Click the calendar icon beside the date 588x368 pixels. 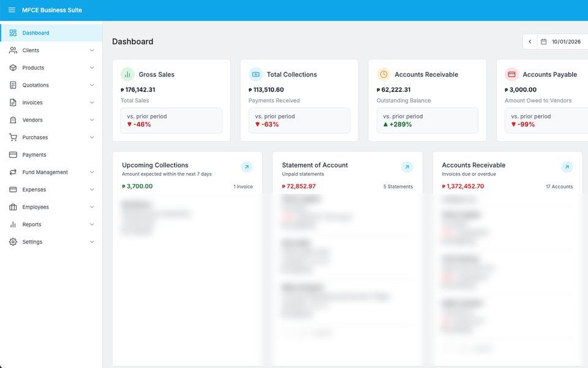[x=544, y=42]
